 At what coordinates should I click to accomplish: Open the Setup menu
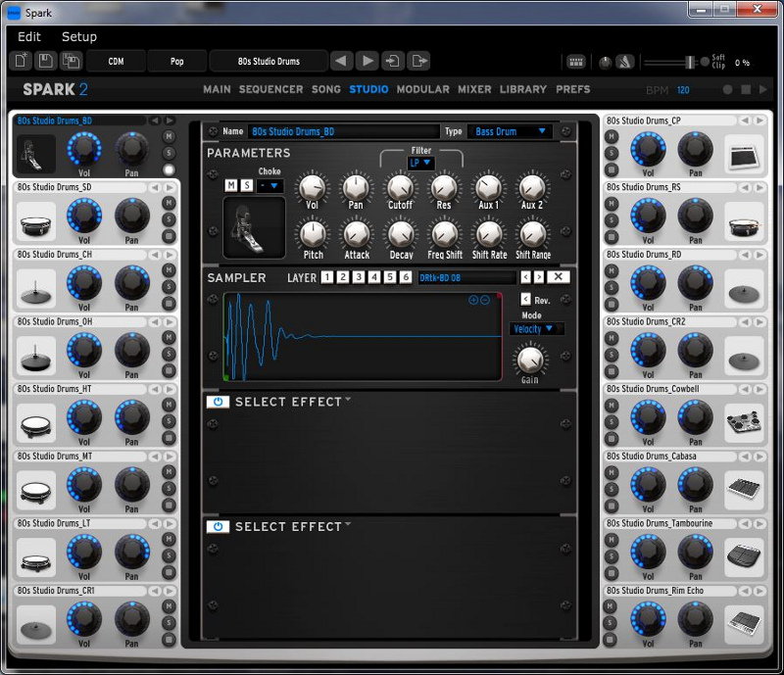(79, 36)
